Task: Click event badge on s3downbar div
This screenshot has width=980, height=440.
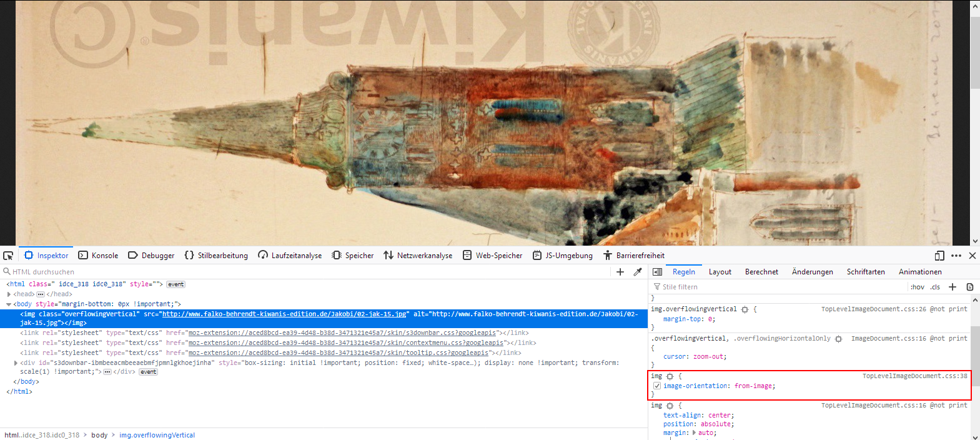Action: [149, 372]
